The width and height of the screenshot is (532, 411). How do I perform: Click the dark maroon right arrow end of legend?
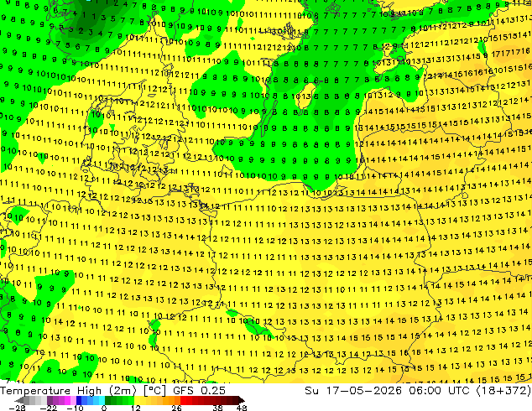pyautogui.click(x=241, y=400)
